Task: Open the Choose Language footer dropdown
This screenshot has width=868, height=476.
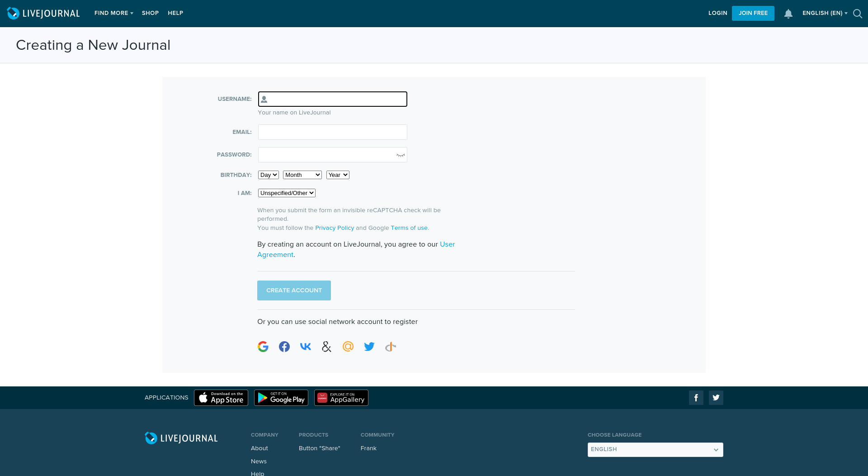Action: click(656, 450)
